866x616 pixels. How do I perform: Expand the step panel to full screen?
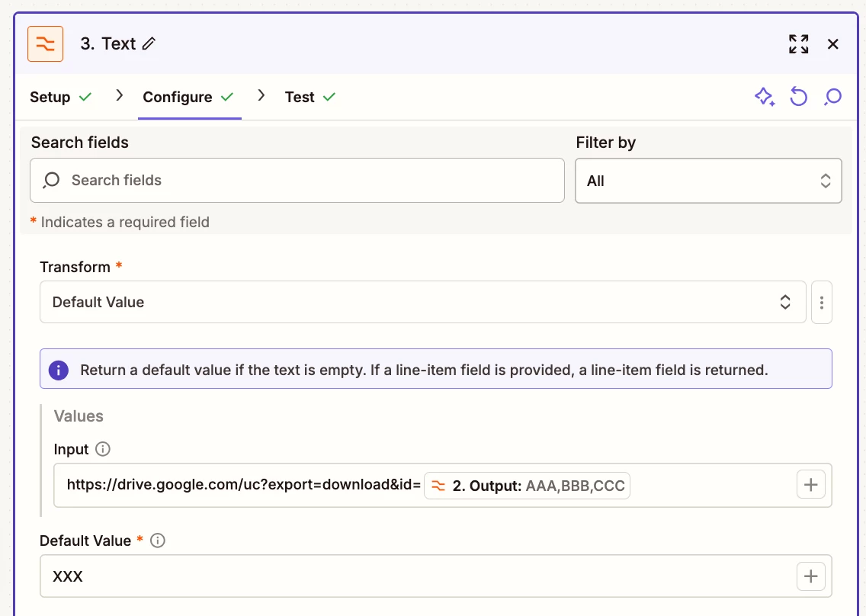[798, 44]
